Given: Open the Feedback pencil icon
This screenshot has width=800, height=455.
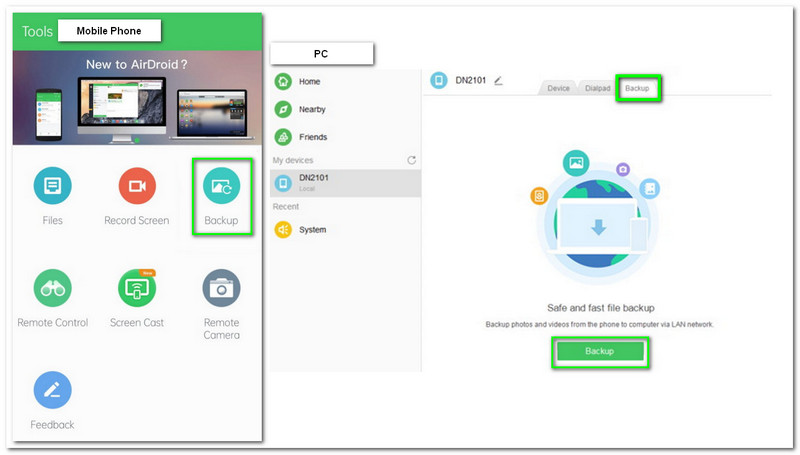Looking at the screenshot, I should [53, 390].
